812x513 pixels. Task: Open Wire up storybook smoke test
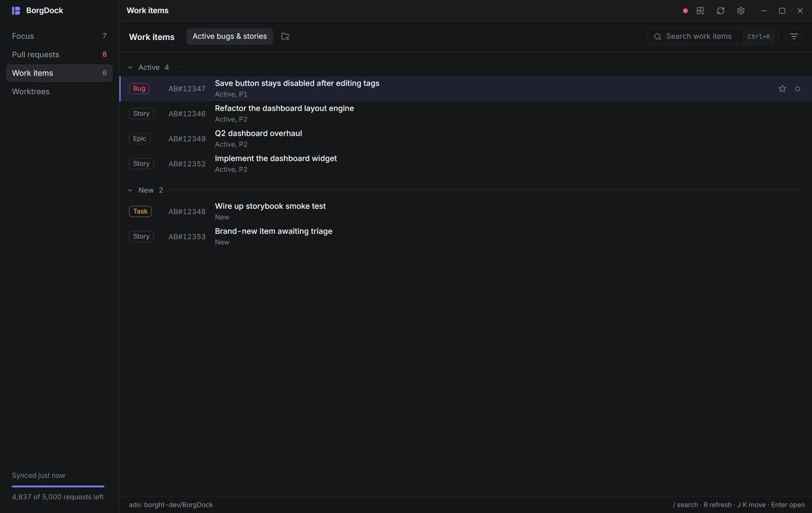[466, 211]
